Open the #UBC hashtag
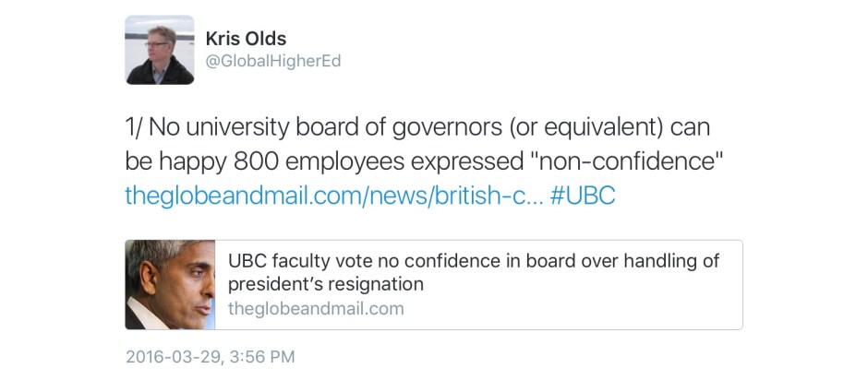868x380 pixels. 583,196
